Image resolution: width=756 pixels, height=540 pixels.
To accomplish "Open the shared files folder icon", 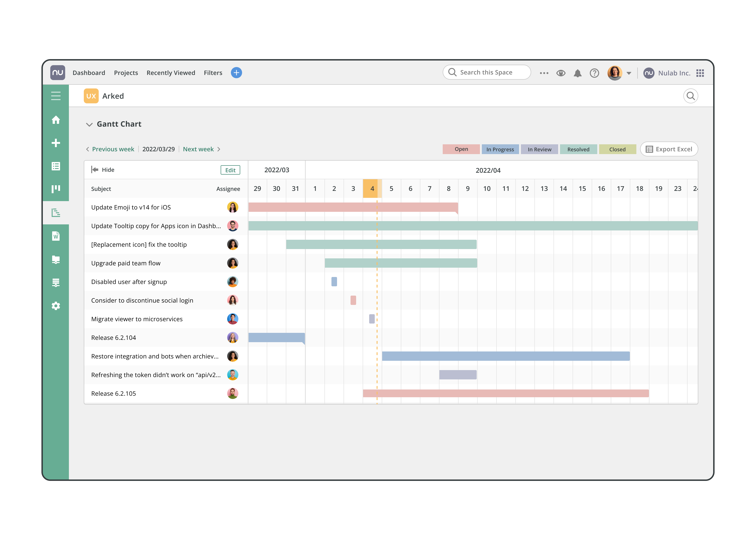I will tap(56, 260).
